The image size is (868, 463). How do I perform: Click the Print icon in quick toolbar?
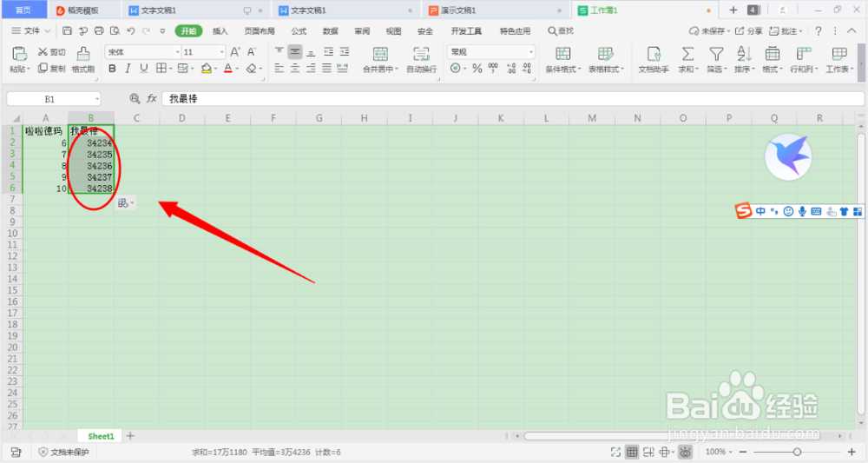pos(99,31)
